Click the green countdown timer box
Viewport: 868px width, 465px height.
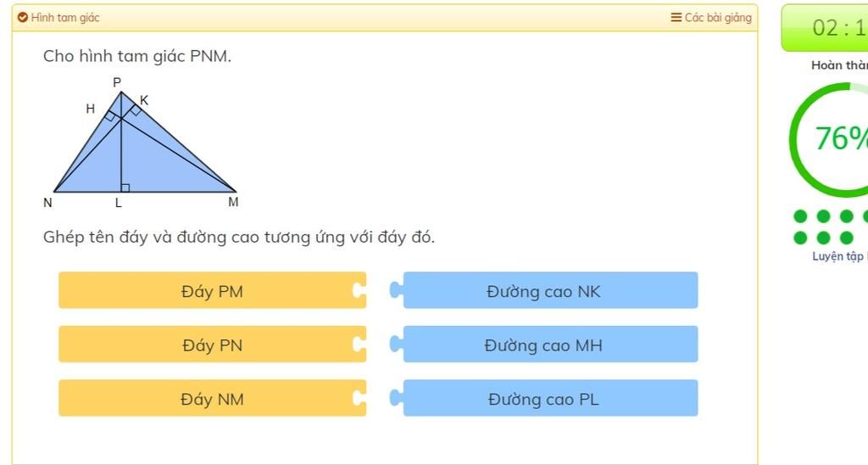click(825, 28)
